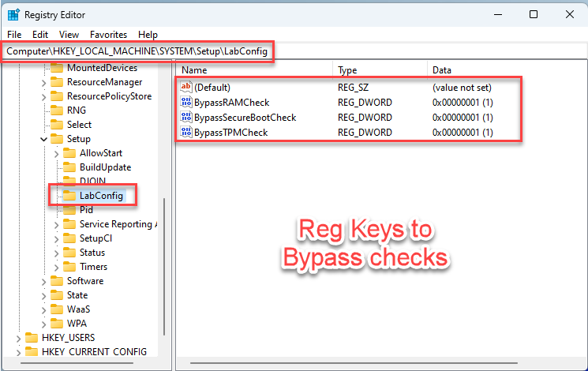Click the State folder icon
Screen dimensions: 588x371
point(57,295)
